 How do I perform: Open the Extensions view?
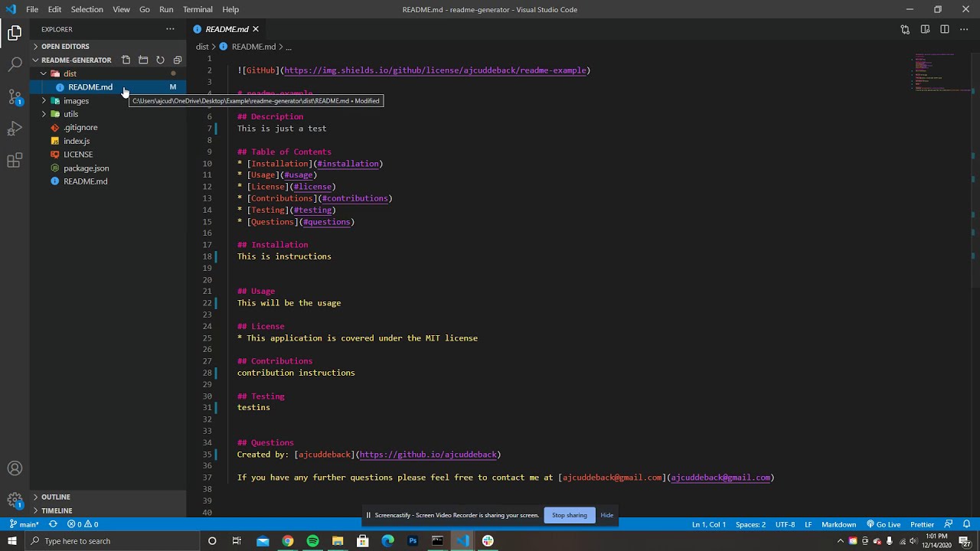click(x=15, y=161)
